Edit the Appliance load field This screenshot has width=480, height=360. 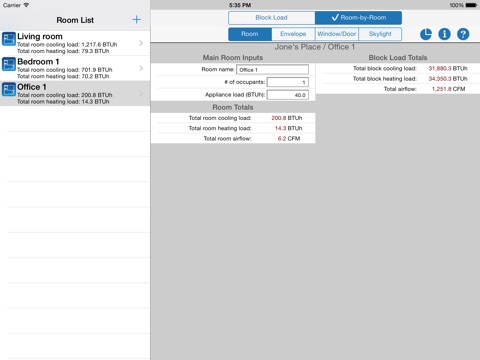point(288,95)
